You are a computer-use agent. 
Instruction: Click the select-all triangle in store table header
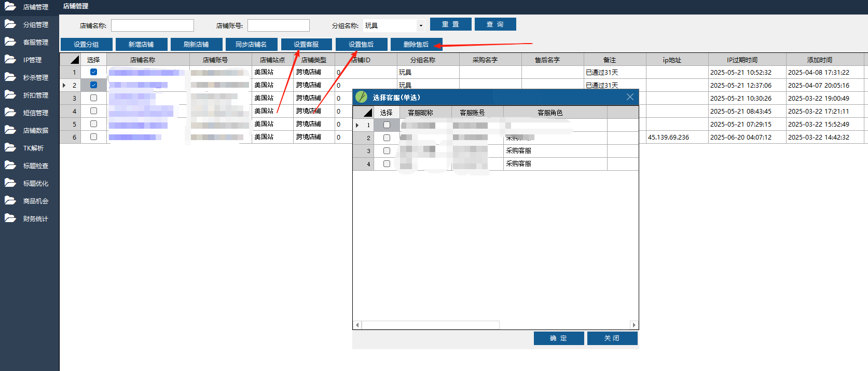pyautogui.click(x=74, y=60)
